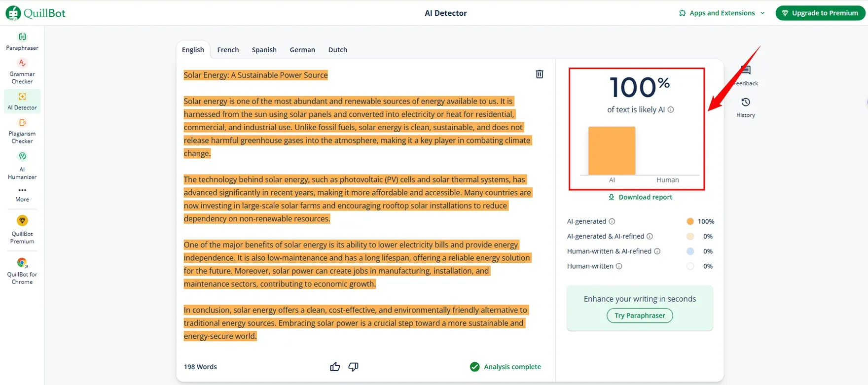
Task: Switch to the Spanish tab
Action: point(264,50)
